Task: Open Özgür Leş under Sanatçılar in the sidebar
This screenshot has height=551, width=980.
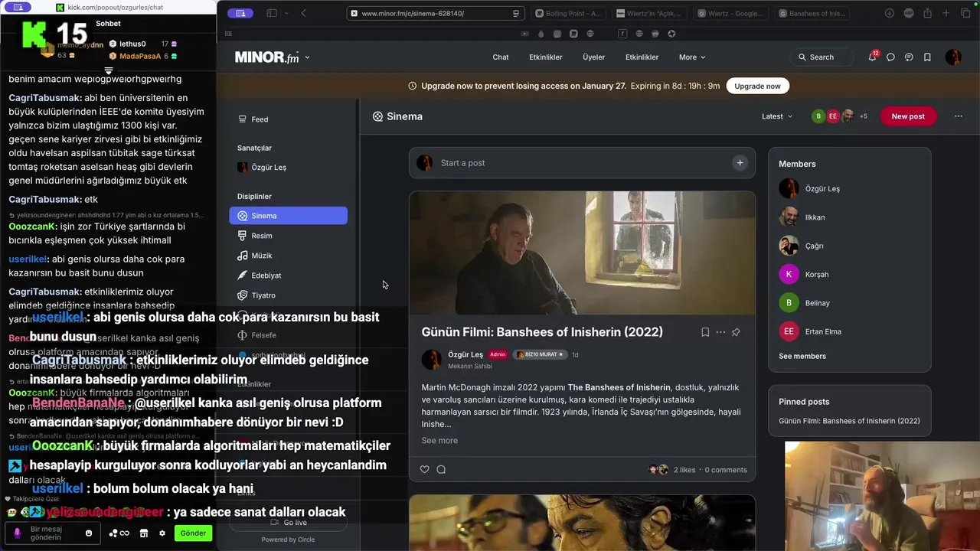Action: pyautogui.click(x=288, y=168)
